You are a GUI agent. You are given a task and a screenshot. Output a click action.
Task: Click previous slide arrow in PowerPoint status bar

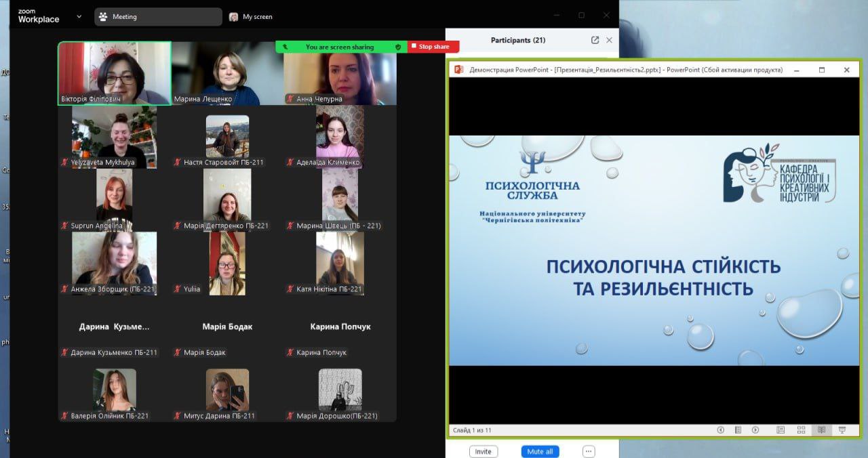pos(720,430)
